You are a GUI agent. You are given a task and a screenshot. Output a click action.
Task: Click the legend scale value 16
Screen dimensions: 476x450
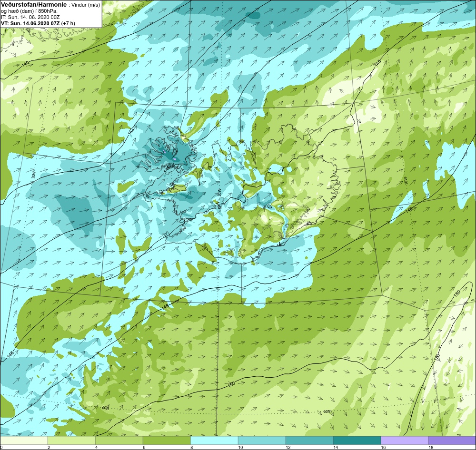pos(383,447)
